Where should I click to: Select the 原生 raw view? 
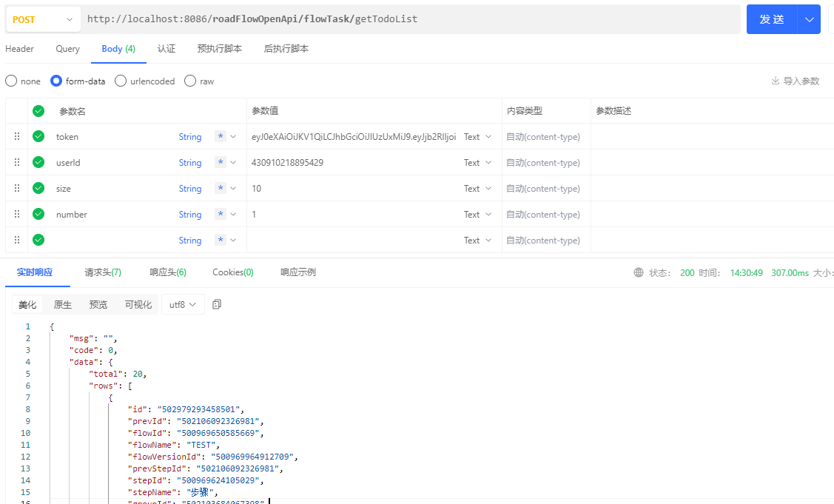coord(63,304)
